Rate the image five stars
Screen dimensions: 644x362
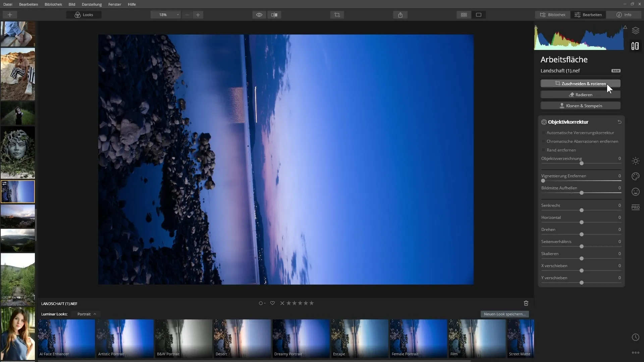[x=312, y=303]
